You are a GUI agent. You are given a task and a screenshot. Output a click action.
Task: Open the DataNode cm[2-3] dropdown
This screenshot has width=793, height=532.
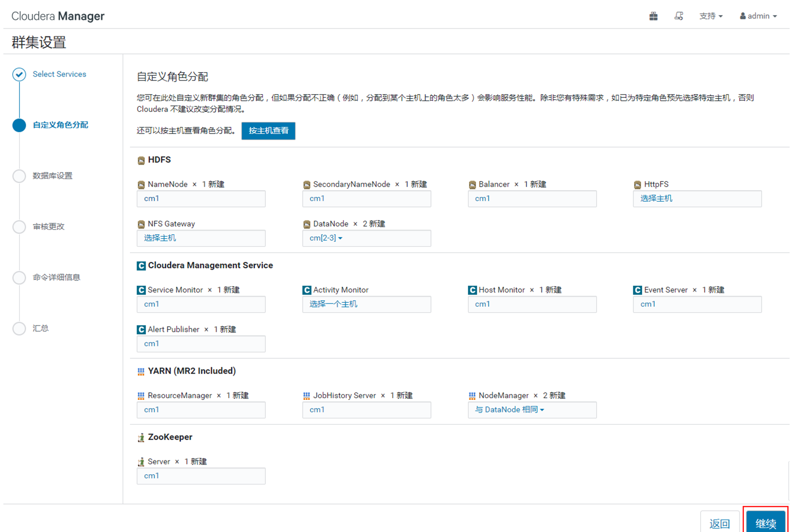pos(367,238)
